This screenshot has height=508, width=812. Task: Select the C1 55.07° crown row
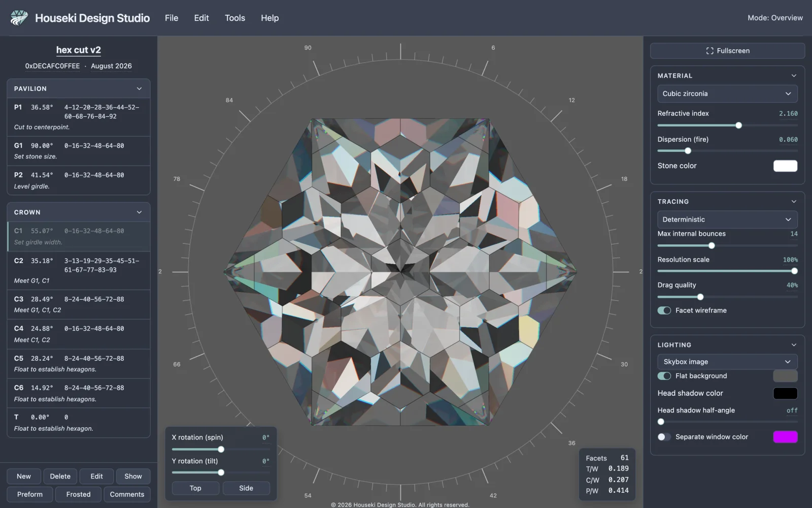click(79, 236)
